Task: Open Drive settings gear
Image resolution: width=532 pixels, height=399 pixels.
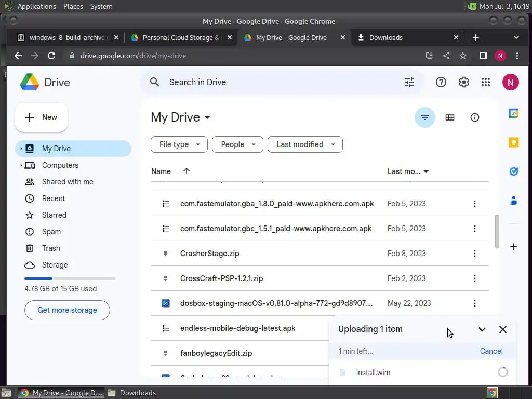Action: pos(463,82)
